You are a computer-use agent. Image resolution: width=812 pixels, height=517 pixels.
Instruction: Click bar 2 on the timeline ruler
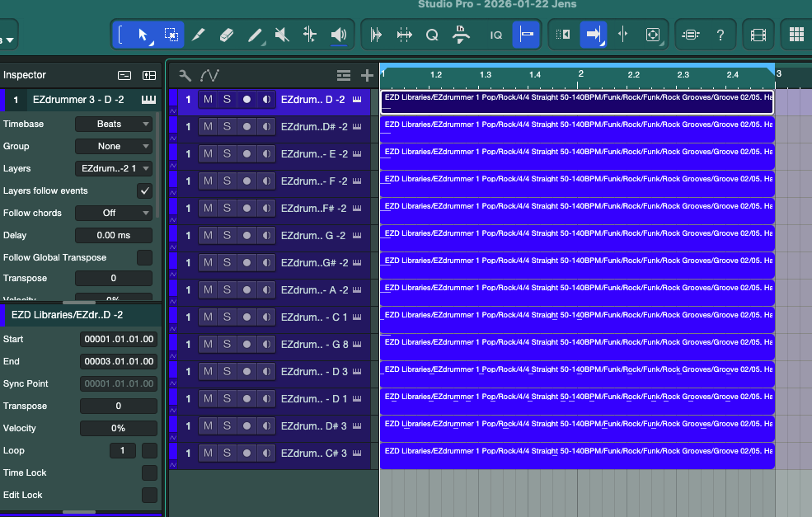pyautogui.click(x=580, y=75)
